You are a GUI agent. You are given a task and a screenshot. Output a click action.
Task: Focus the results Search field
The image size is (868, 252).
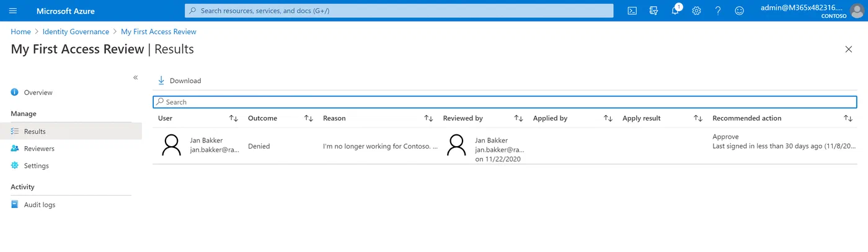[x=505, y=102]
